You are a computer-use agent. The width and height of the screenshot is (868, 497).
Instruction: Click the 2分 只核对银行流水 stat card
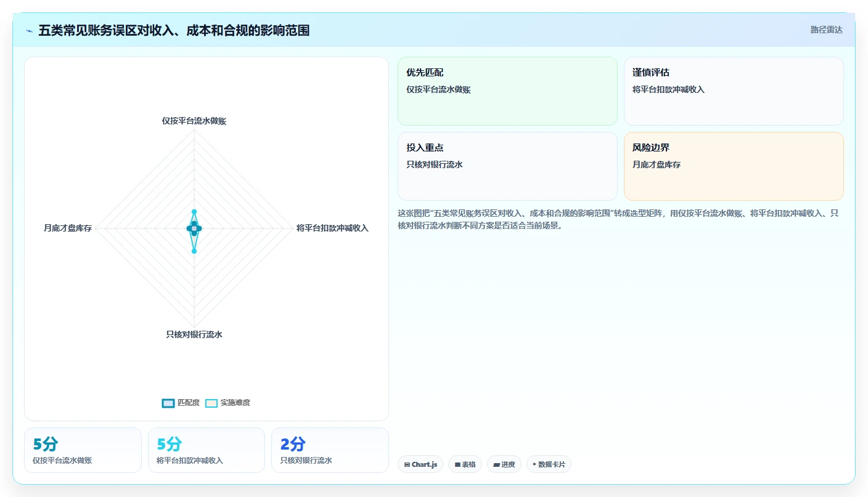(330, 450)
